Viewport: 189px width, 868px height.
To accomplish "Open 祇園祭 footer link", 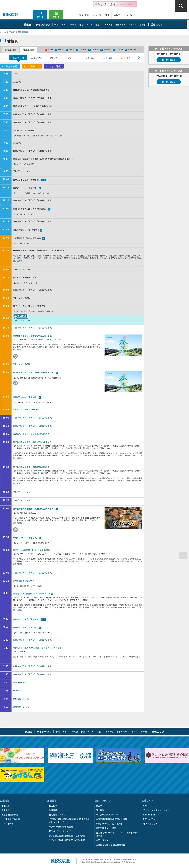I will pos(99,806).
